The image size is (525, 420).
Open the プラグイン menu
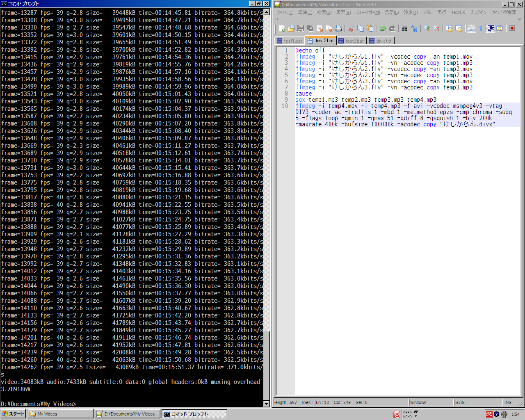tap(478, 12)
